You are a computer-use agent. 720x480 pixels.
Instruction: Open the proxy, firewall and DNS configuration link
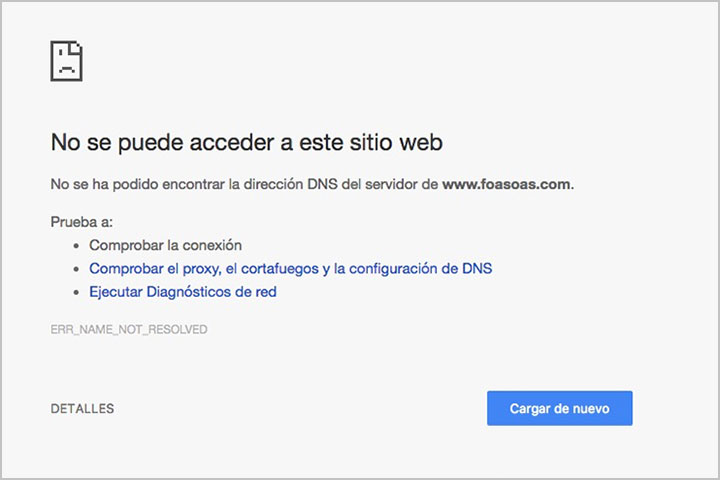pos(291,269)
